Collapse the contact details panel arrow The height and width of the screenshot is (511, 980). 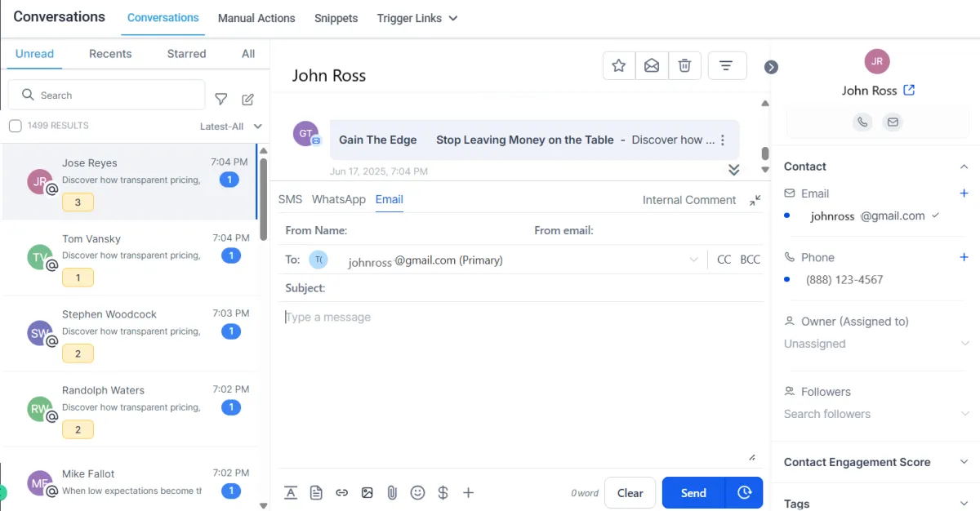771,67
